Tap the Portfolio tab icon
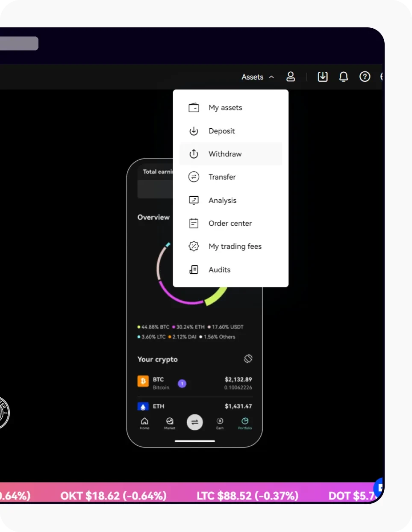 (x=245, y=423)
